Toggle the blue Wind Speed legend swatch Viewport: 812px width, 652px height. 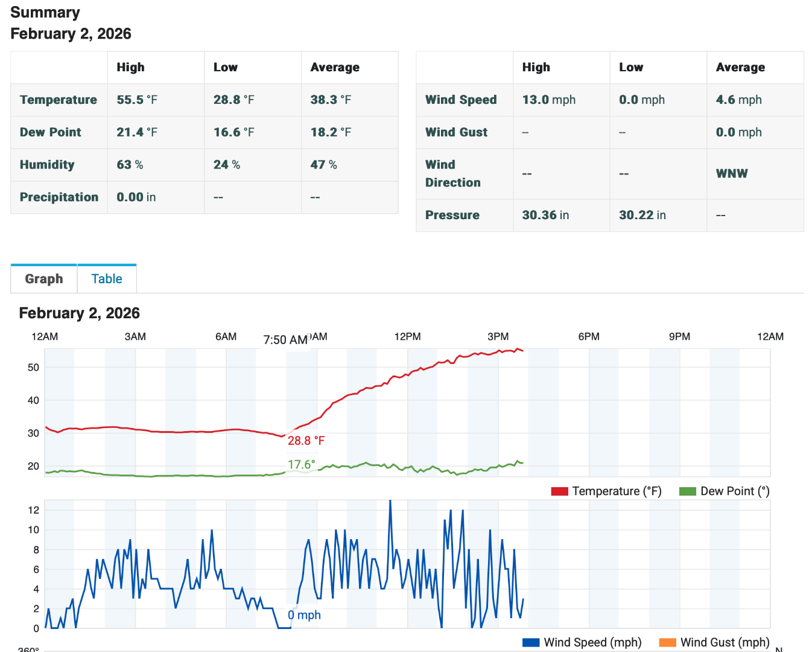pyautogui.click(x=530, y=642)
